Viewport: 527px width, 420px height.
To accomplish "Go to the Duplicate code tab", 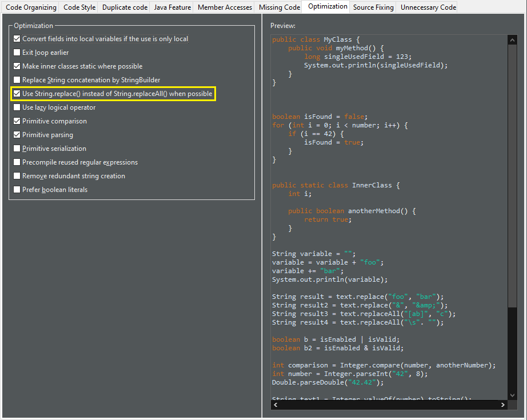I will click(125, 7).
